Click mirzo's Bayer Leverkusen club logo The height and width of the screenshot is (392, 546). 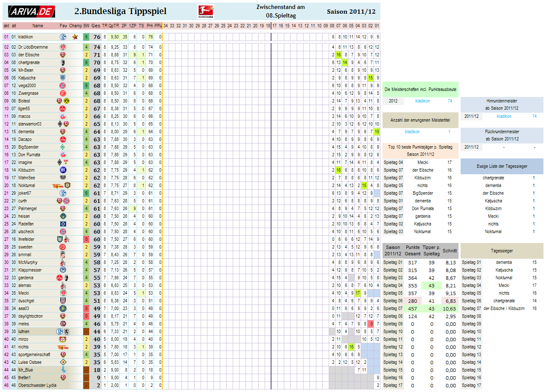[x=63, y=339]
